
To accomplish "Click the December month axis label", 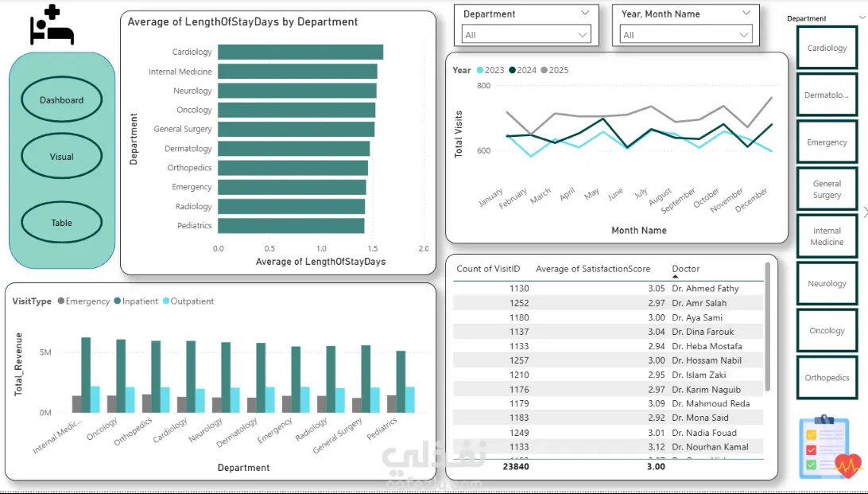I will coord(752,200).
